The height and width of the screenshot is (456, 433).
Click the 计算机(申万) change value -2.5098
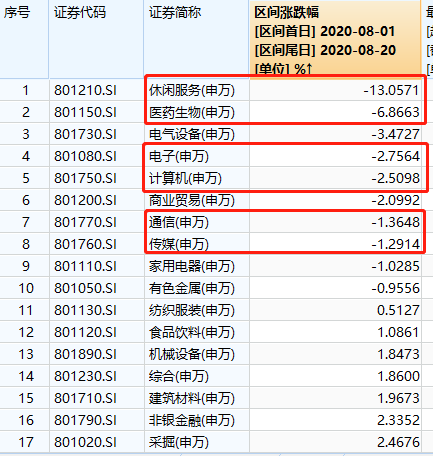coord(396,178)
